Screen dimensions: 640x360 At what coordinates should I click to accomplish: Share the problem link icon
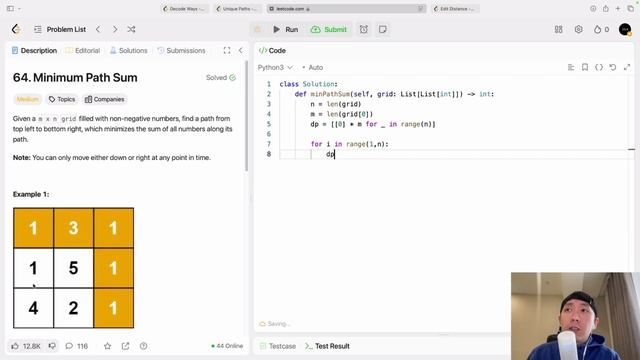tap(125, 346)
